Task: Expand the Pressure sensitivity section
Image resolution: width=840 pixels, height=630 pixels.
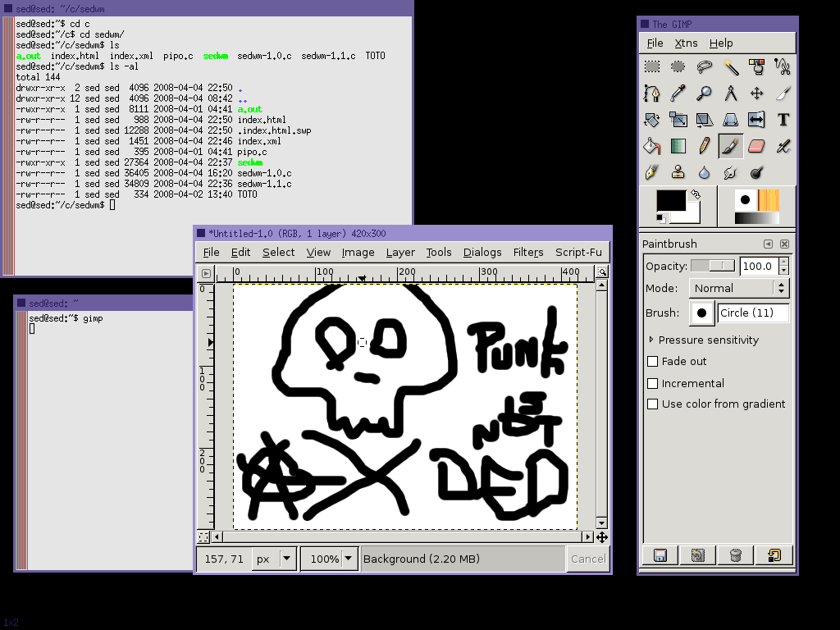Action: coord(651,340)
